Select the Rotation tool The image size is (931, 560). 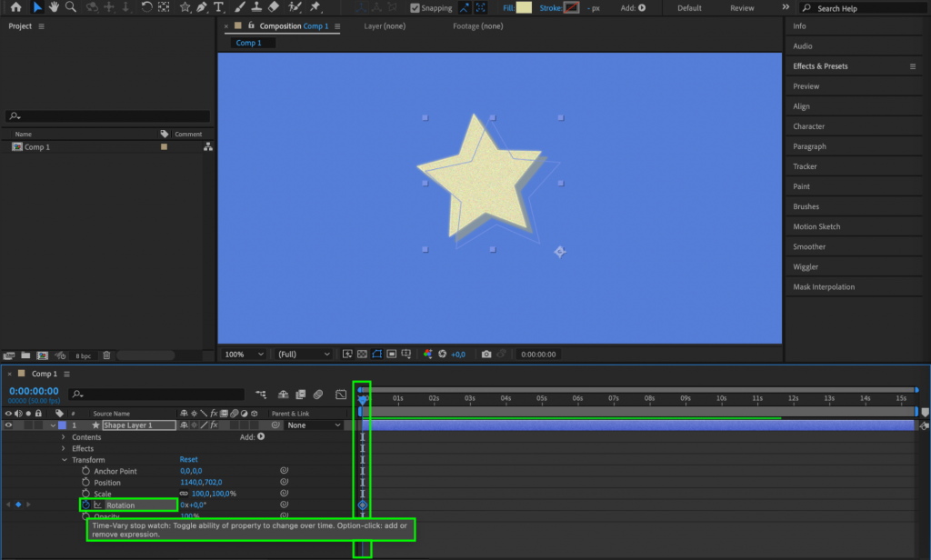tap(149, 9)
